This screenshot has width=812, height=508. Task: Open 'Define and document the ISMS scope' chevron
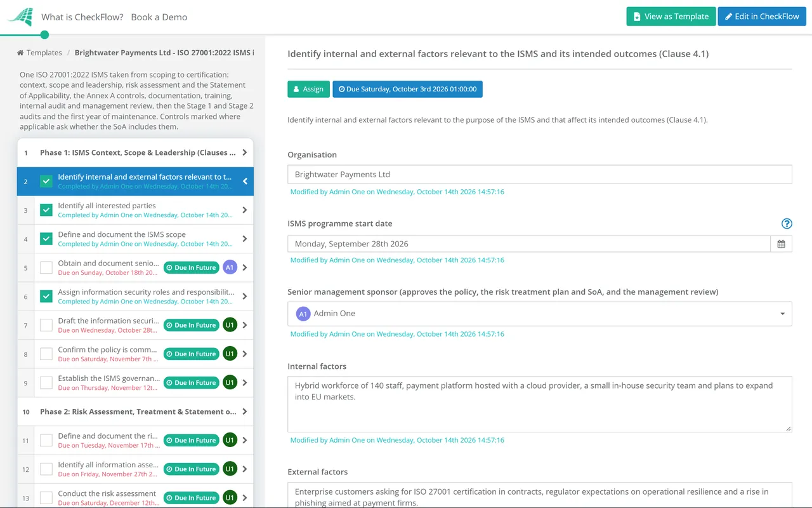pyautogui.click(x=245, y=239)
